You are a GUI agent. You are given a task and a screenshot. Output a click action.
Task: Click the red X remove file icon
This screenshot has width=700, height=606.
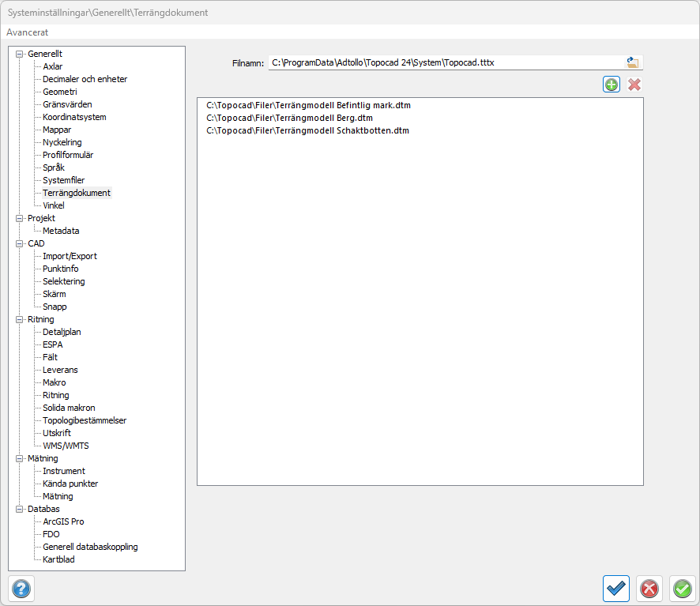(634, 85)
